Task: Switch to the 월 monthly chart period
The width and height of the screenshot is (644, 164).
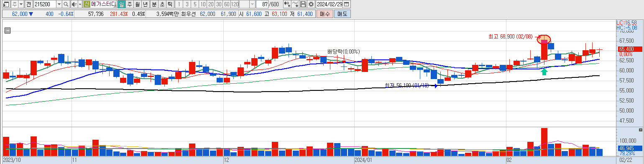Action: tap(137, 4)
